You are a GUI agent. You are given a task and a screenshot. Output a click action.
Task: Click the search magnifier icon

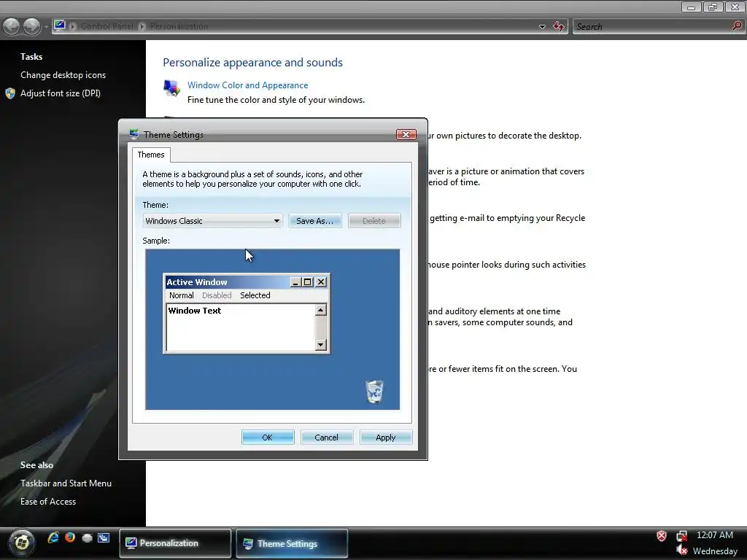point(737,26)
